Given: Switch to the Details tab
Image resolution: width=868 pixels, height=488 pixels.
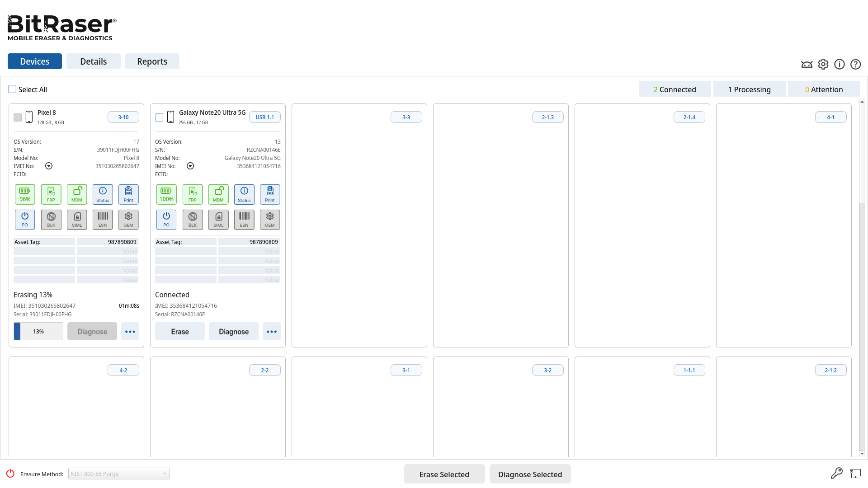Looking at the screenshot, I should coord(94,61).
